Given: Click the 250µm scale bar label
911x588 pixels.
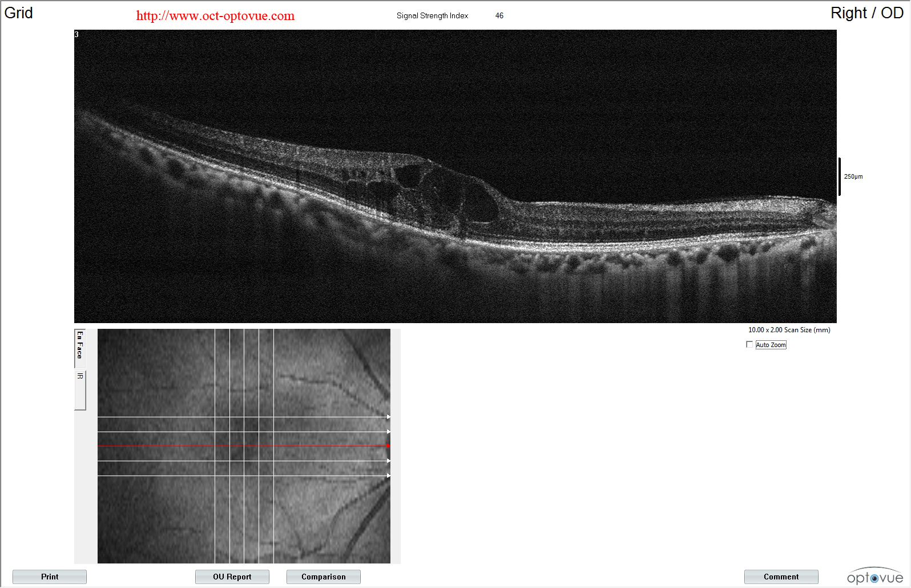Looking at the screenshot, I should pos(853,176).
